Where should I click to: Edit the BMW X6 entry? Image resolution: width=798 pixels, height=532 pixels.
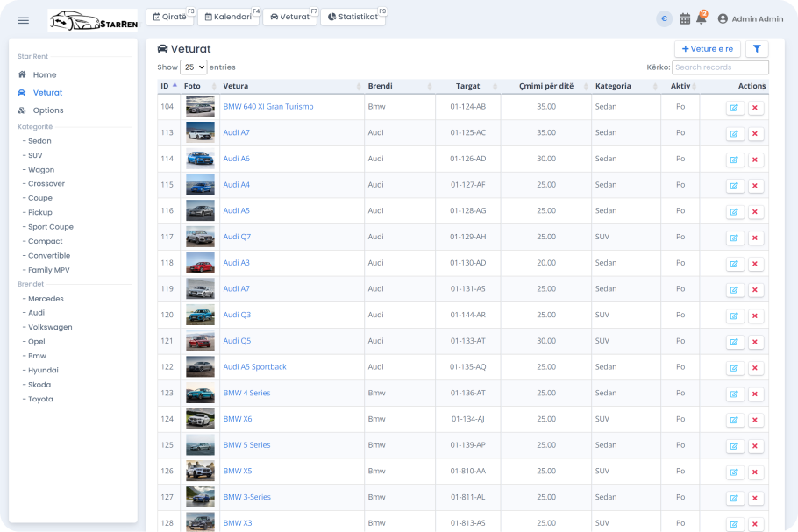click(734, 420)
